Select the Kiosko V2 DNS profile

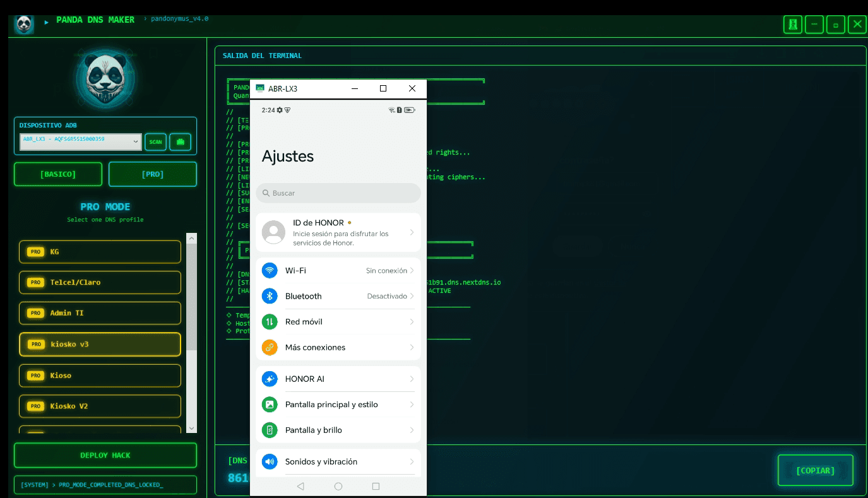coord(100,406)
